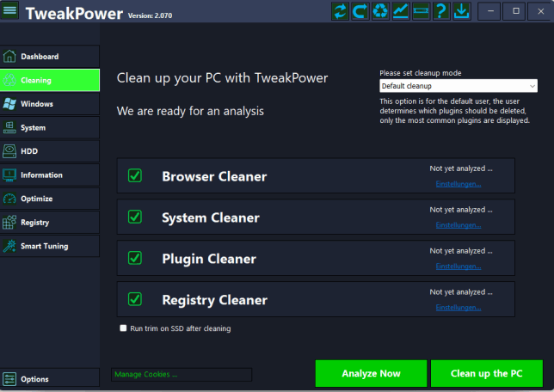This screenshot has height=392, width=554.
Task: Open Einstellungen link for System Cleaner
Action: coord(458,224)
